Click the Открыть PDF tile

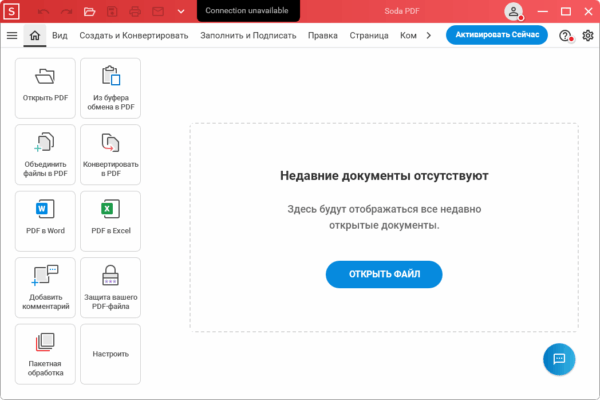coord(45,88)
